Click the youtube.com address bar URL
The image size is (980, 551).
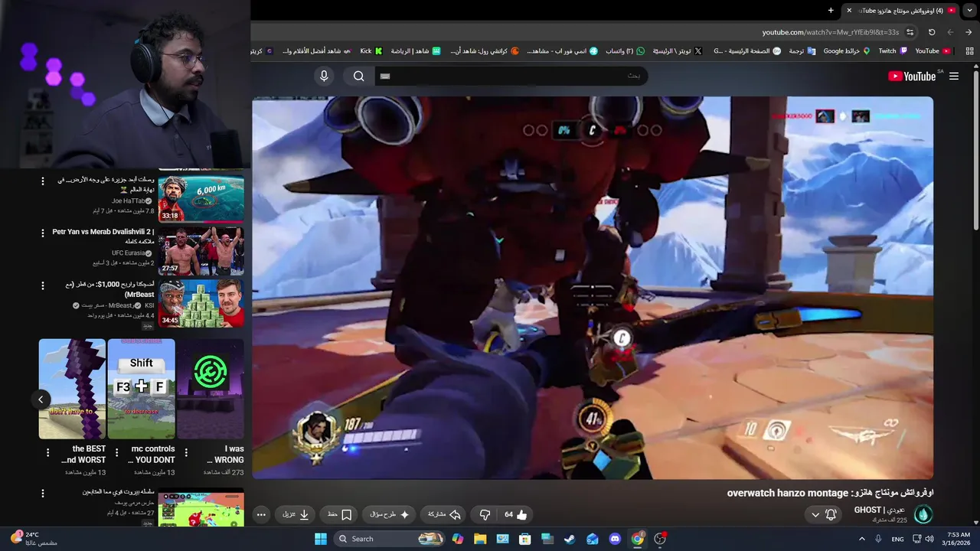point(830,32)
